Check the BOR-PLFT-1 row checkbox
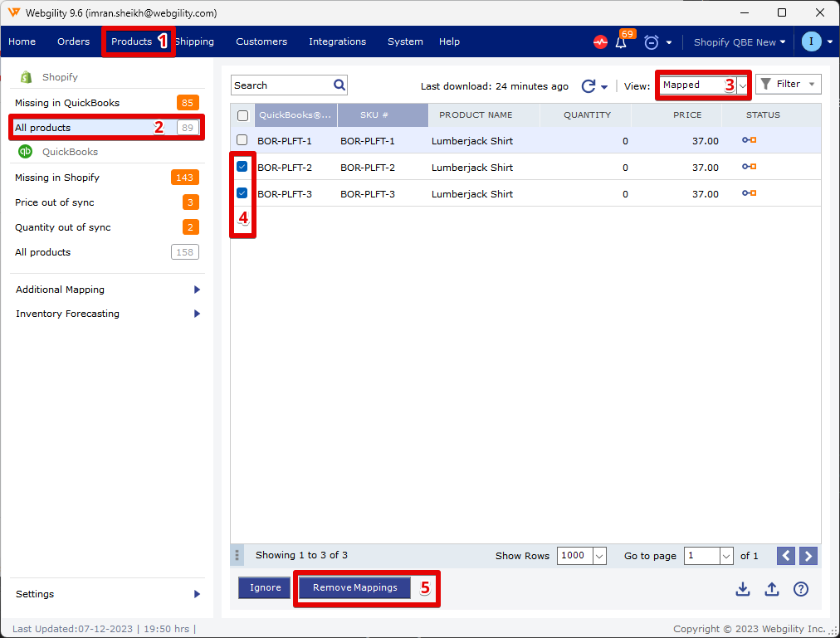Image resolution: width=840 pixels, height=638 pixels. (242, 140)
